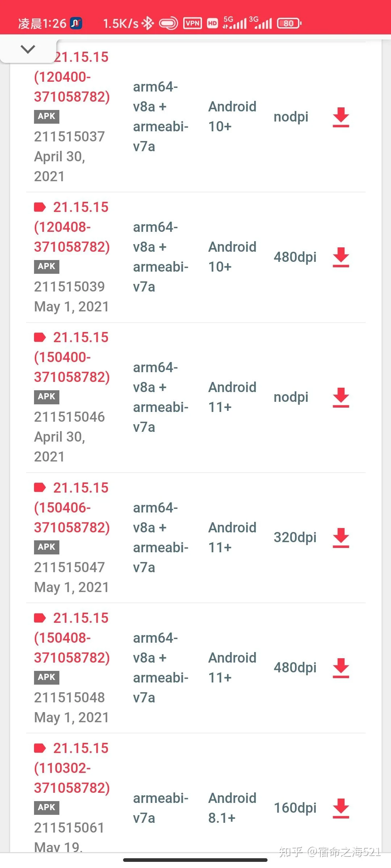The image size is (391, 868).
Task: Download the 110302 160dpi variant
Action: (341, 808)
